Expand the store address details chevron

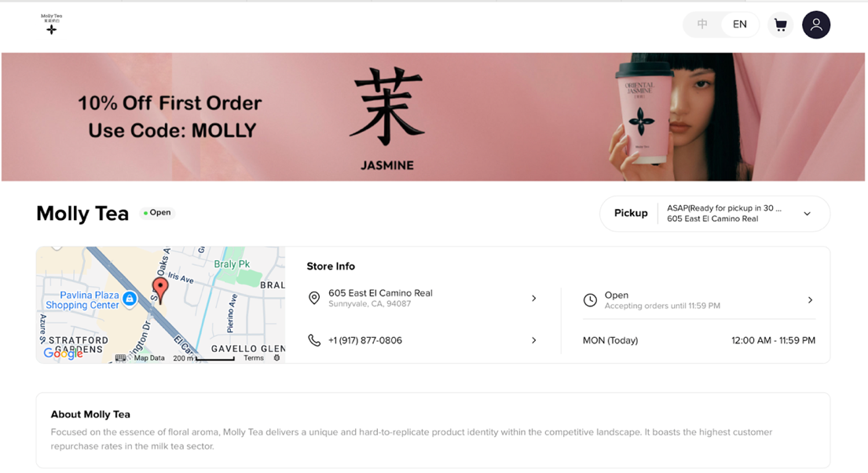[x=533, y=298]
